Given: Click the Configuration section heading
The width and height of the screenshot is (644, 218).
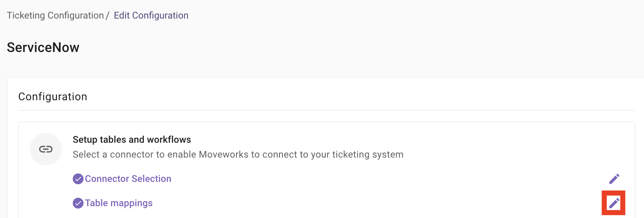Looking at the screenshot, I should 53,97.
